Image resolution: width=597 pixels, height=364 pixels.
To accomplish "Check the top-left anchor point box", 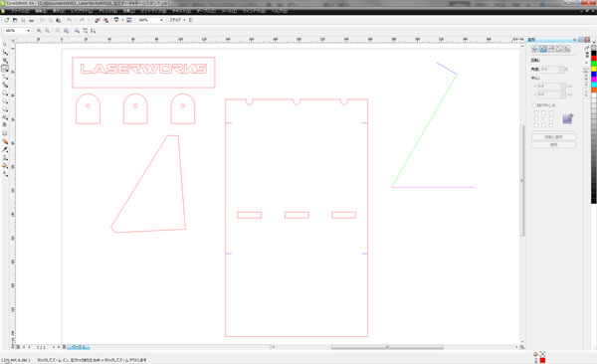I will 536,113.
